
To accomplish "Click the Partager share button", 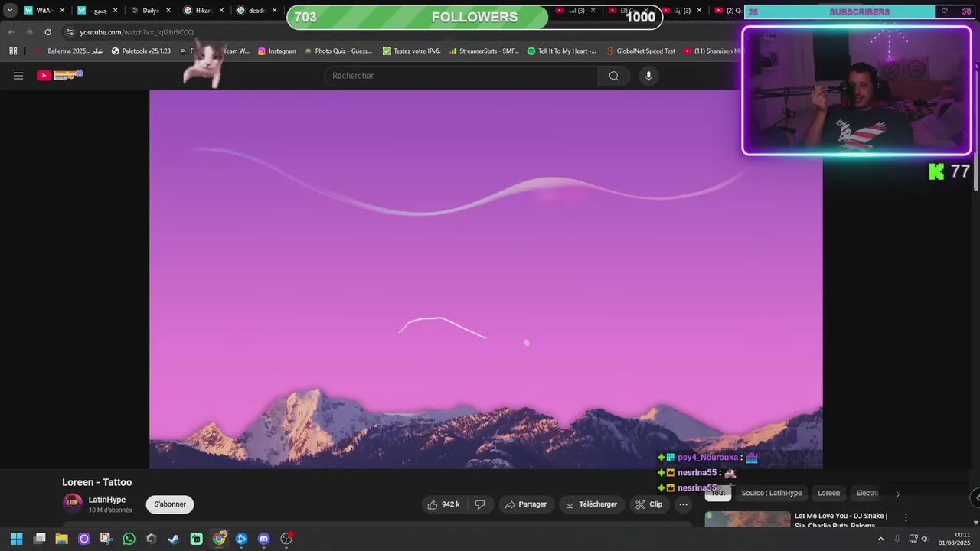I will point(526,504).
